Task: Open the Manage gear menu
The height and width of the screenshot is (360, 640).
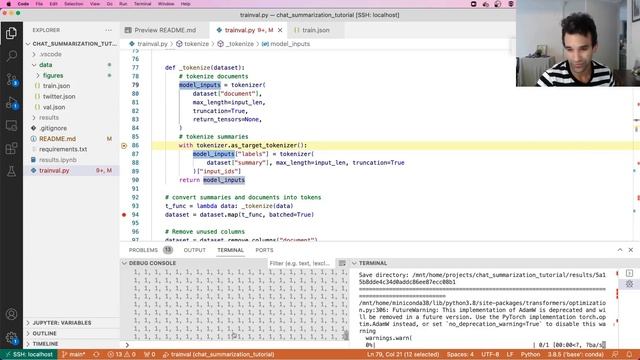Action: pos(11,338)
